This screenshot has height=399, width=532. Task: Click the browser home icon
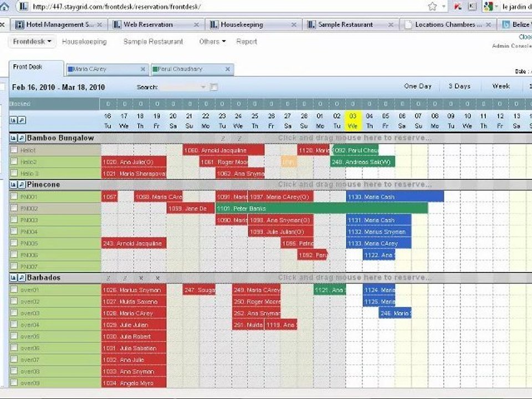click(4, 7)
